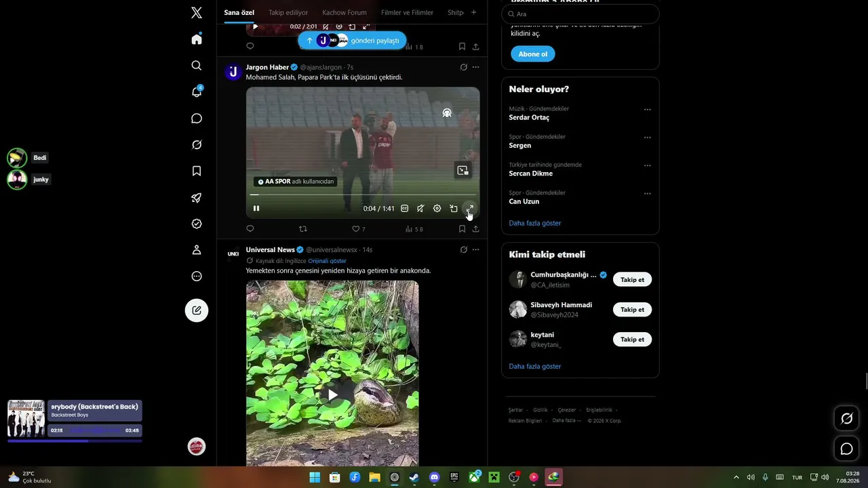Viewport: 868px width, 488px height.
Task: Follow Sibaveyh Hammadi with Takip et
Action: click(x=632, y=310)
